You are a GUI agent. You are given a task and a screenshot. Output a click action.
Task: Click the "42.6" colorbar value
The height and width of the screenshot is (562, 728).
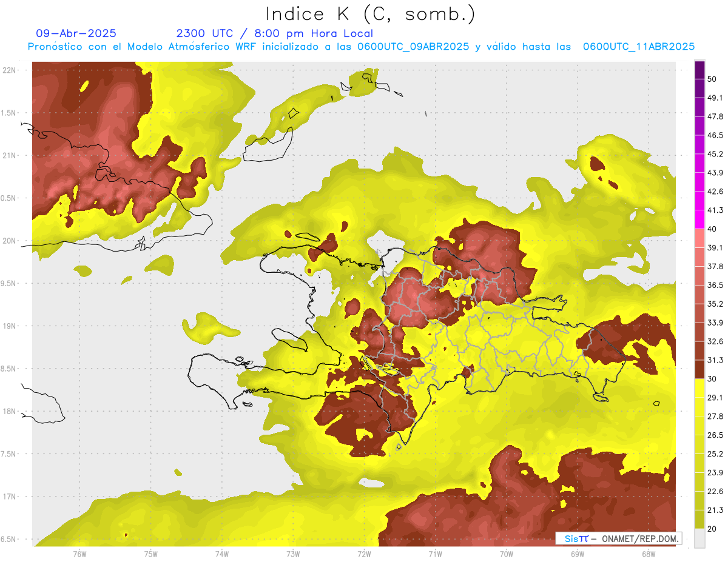click(715, 192)
